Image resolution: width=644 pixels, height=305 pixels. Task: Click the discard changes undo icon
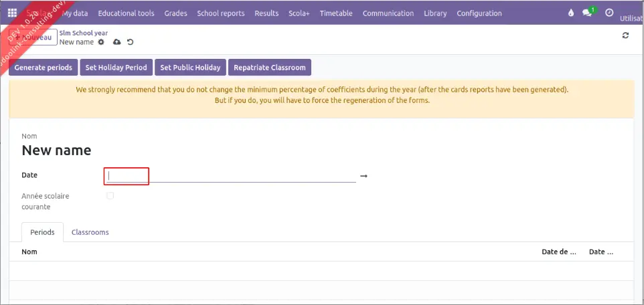point(130,42)
